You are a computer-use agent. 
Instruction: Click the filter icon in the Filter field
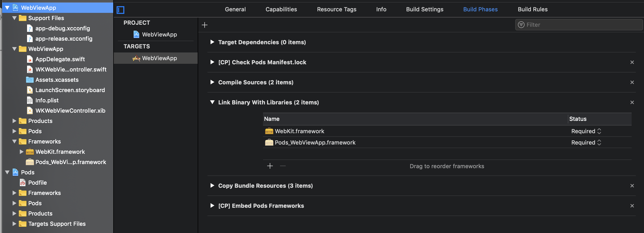point(521,25)
